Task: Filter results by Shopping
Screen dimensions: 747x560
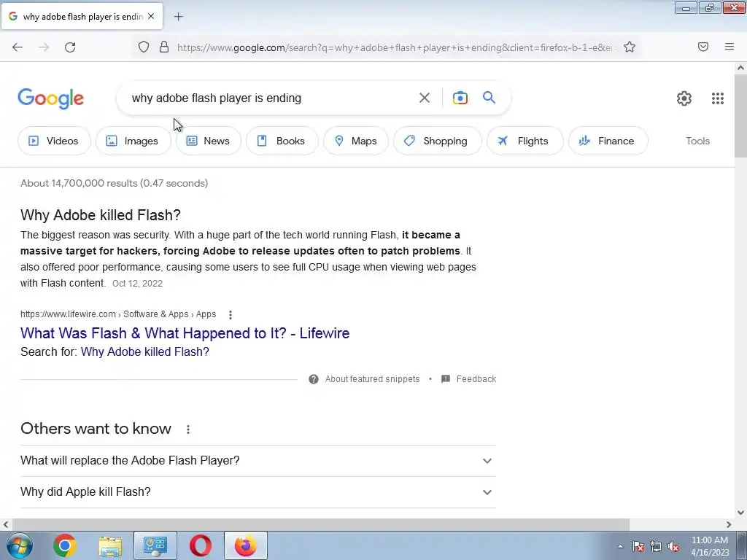Action: pos(437,141)
